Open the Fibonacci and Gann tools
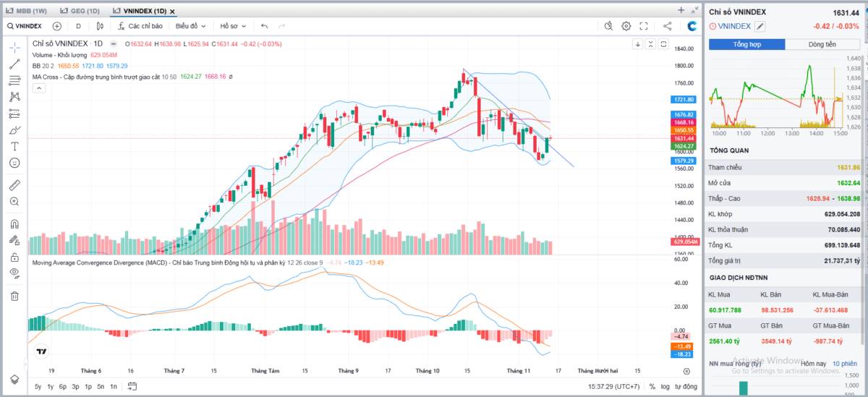The image size is (868, 397). (x=14, y=80)
